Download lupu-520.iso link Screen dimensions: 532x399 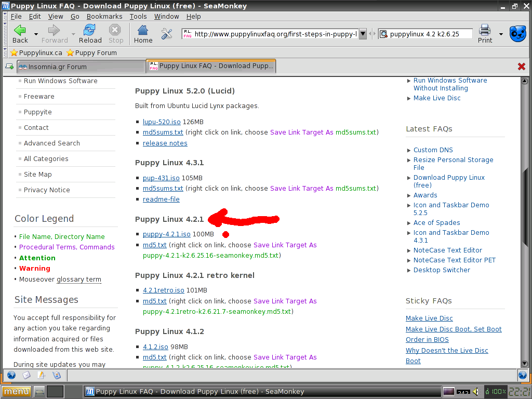(162, 122)
